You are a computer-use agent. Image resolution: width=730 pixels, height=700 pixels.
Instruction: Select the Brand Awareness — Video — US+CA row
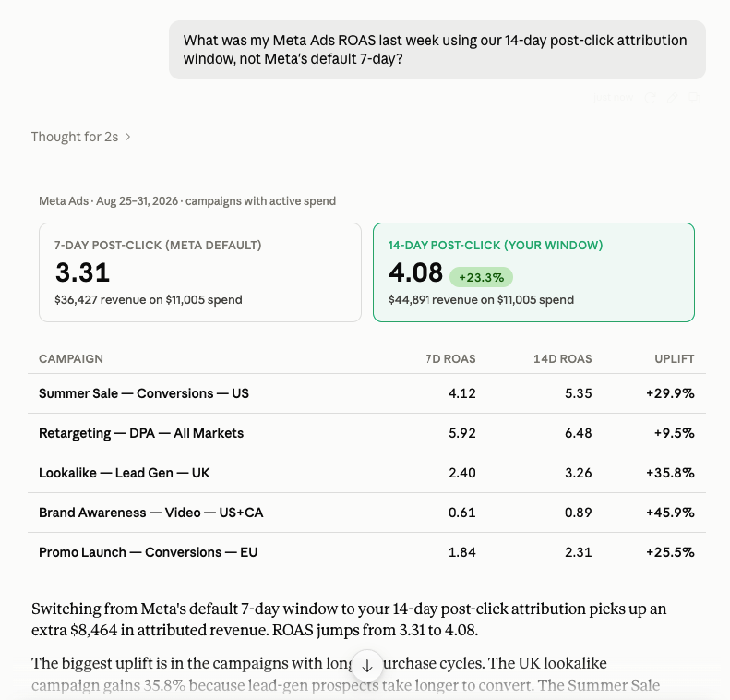367,513
